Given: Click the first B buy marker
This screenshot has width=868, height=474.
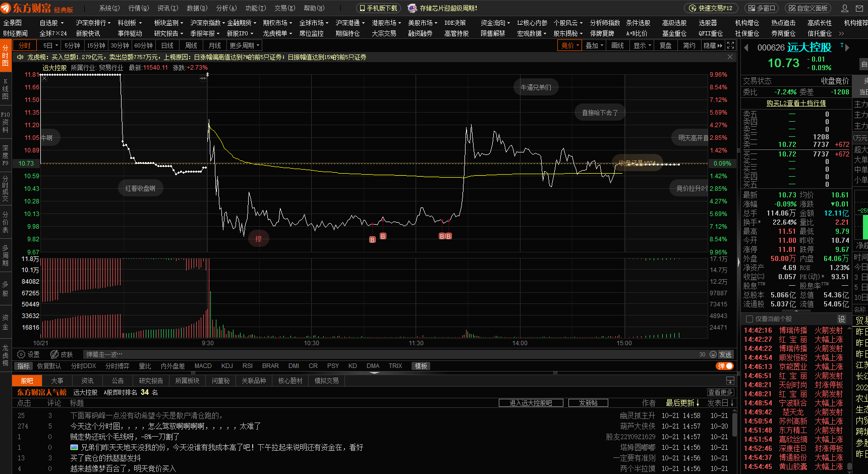Looking at the screenshot, I should (x=372, y=240).
